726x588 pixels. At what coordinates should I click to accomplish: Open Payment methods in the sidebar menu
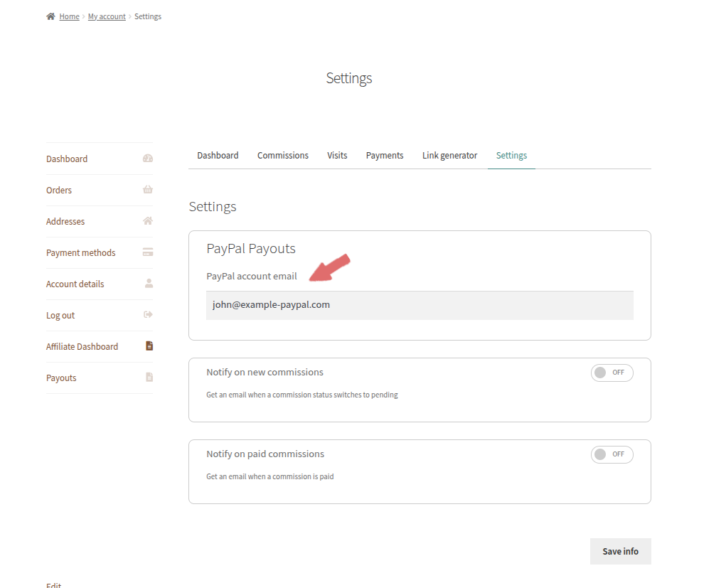[80, 253]
